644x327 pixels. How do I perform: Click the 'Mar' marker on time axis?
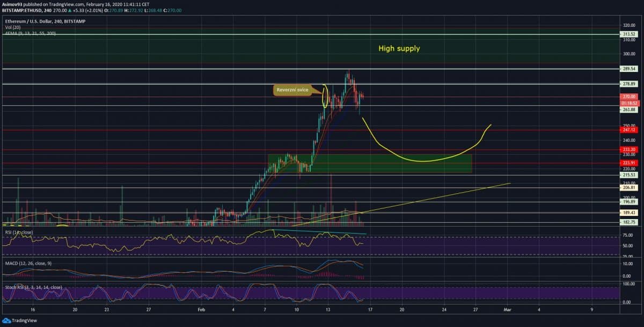pyautogui.click(x=507, y=310)
